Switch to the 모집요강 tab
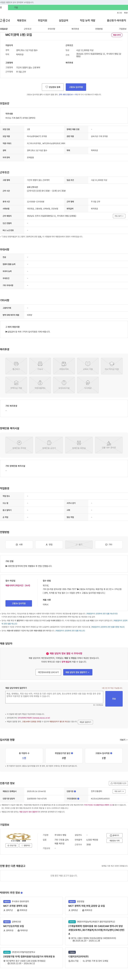This screenshot has width=128, height=980. coord(4,29)
